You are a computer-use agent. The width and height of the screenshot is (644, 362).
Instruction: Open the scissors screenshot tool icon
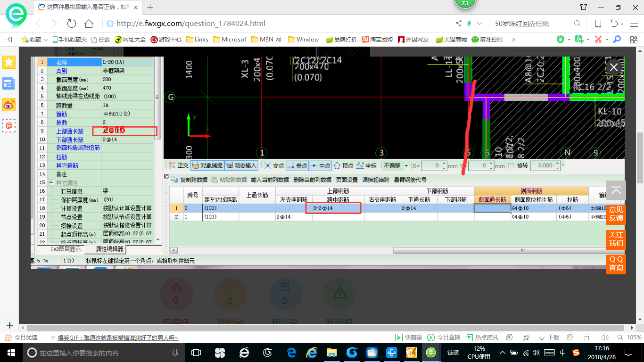click(x=598, y=40)
